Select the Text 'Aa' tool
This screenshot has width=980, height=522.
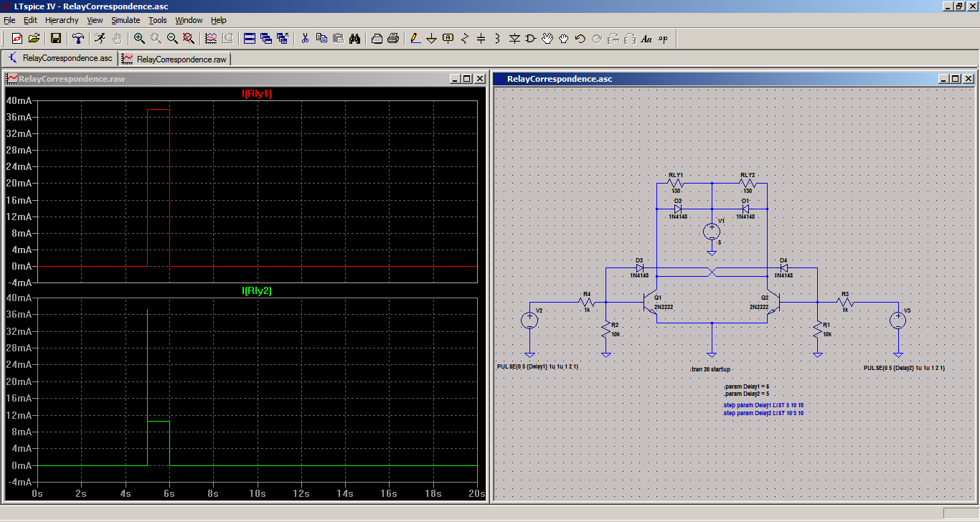(x=646, y=38)
